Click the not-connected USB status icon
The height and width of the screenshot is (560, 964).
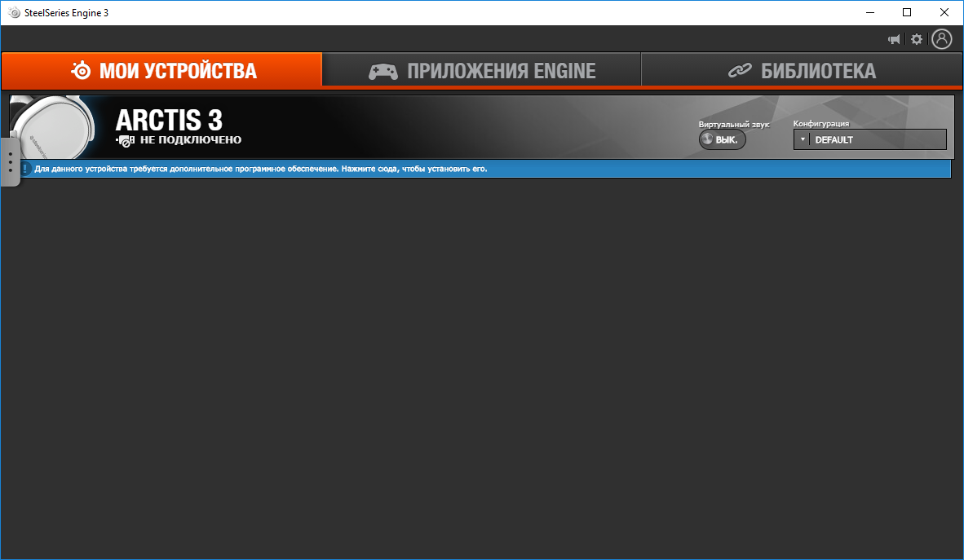click(x=125, y=141)
